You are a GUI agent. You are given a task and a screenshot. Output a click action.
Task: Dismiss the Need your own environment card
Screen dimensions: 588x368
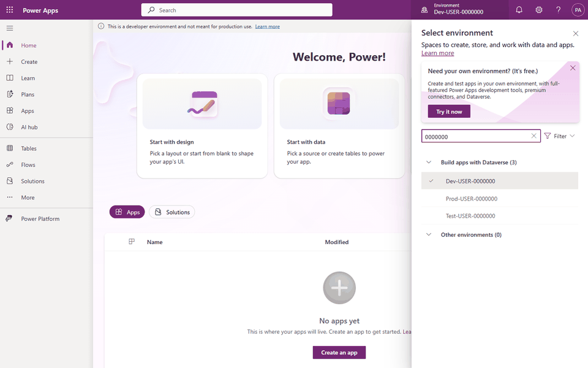coord(573,68)
